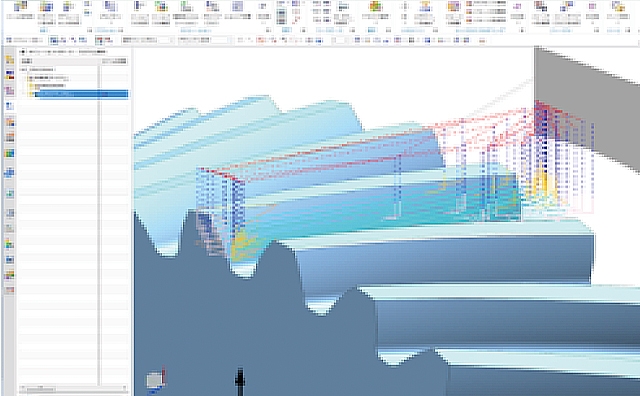Click the small dialog launcher beside the first ribbon group
Screen dimensions: 640x396
coord(89,30)
